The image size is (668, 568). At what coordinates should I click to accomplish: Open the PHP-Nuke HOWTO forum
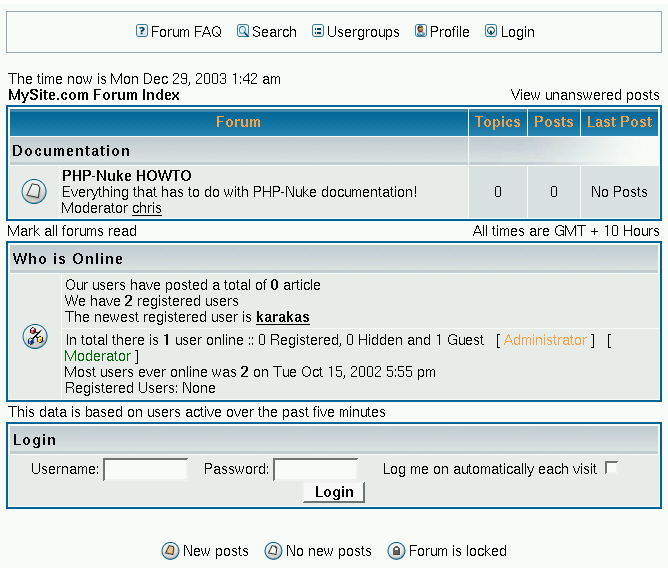click(126, 176)
